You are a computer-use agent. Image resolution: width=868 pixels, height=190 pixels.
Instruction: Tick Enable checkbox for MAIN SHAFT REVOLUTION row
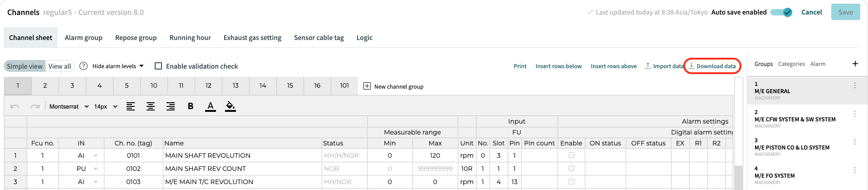click(x=571, y=155)
